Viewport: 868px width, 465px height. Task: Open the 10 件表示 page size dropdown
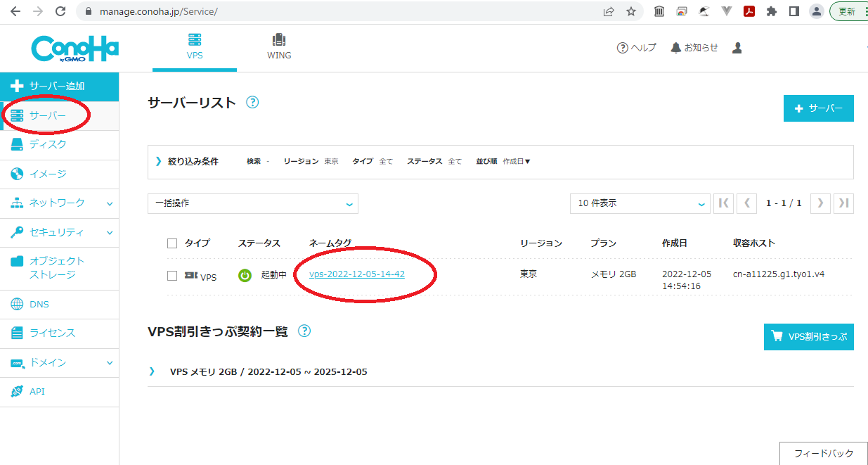(x=640, y=203)
